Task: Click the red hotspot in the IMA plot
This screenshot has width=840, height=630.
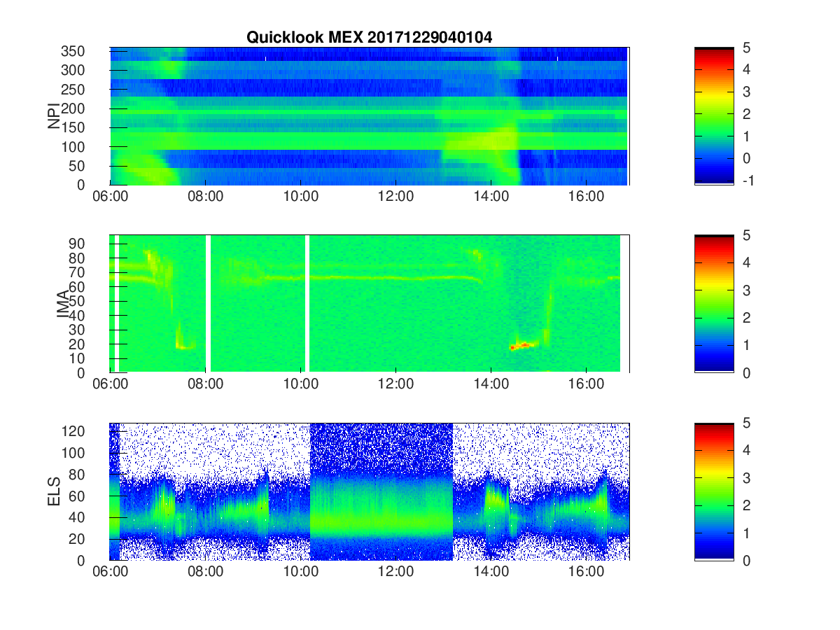Action: 522,345
